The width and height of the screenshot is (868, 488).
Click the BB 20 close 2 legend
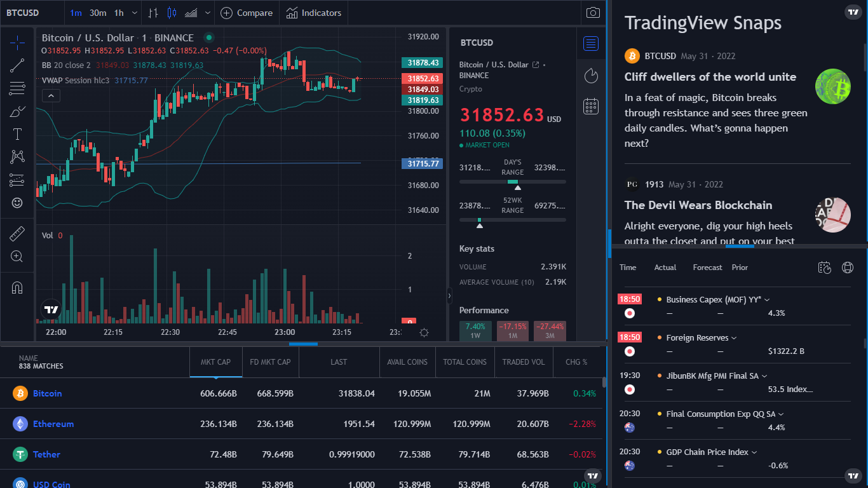pos(66,65)
